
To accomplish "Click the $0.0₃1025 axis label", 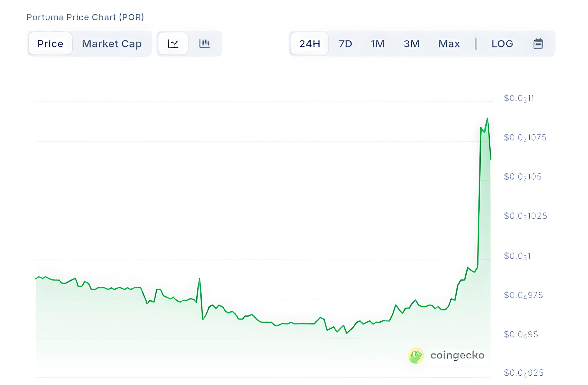I will tap(525, 216).
